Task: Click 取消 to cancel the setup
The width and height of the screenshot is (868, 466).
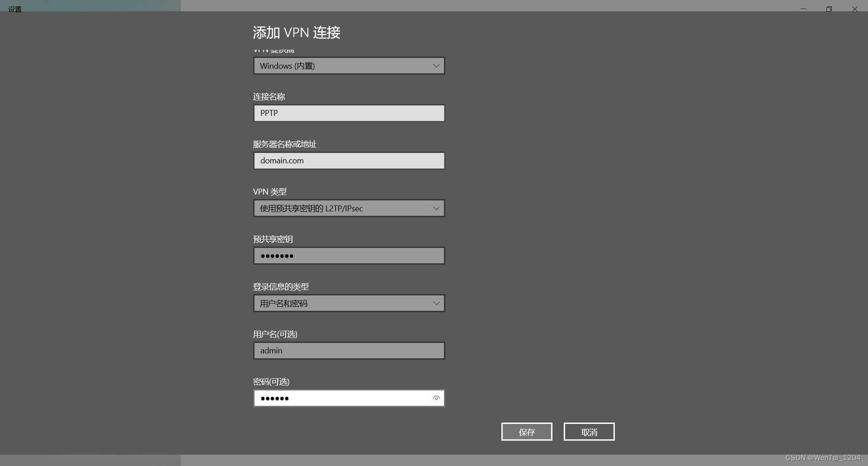Action: [589, 431]
